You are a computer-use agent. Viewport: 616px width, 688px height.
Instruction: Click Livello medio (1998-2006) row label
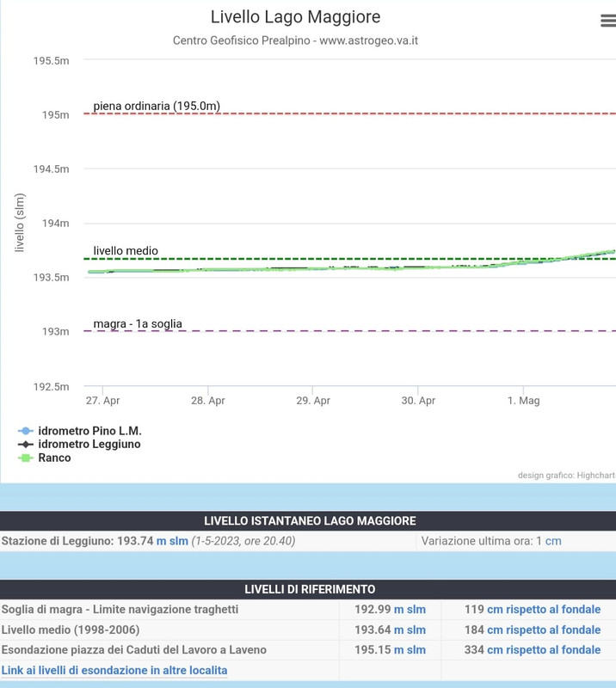coord(71,630)
